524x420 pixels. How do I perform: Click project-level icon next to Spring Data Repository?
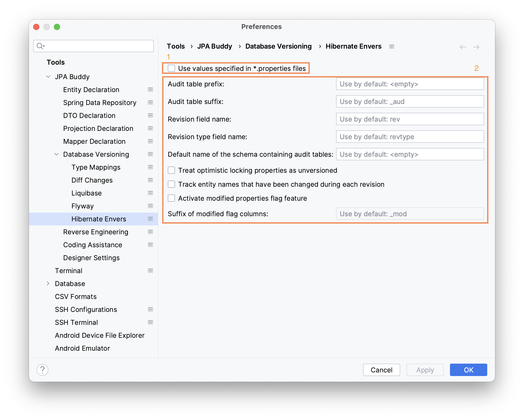click(x=150, y=102)
